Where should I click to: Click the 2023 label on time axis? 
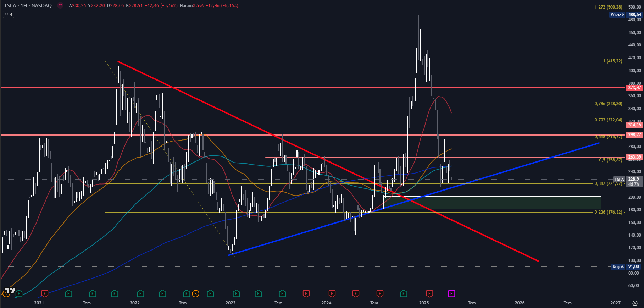(x=231, y=303)
